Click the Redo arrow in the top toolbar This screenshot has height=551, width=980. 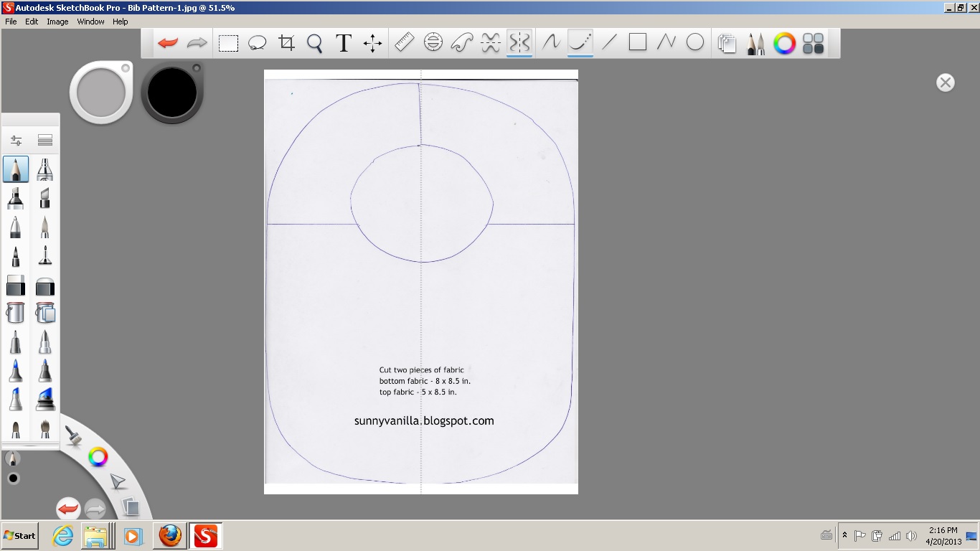pos(197,43)
